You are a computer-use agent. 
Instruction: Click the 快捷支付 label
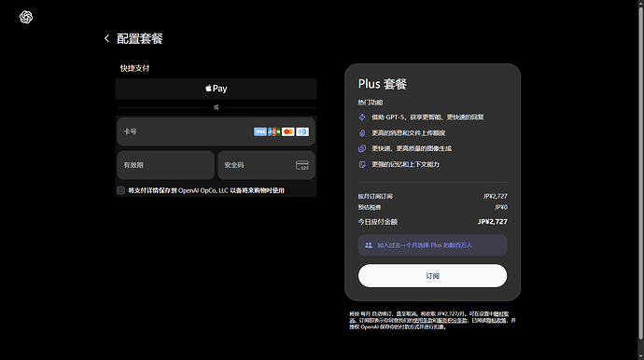tap(134, 68)
